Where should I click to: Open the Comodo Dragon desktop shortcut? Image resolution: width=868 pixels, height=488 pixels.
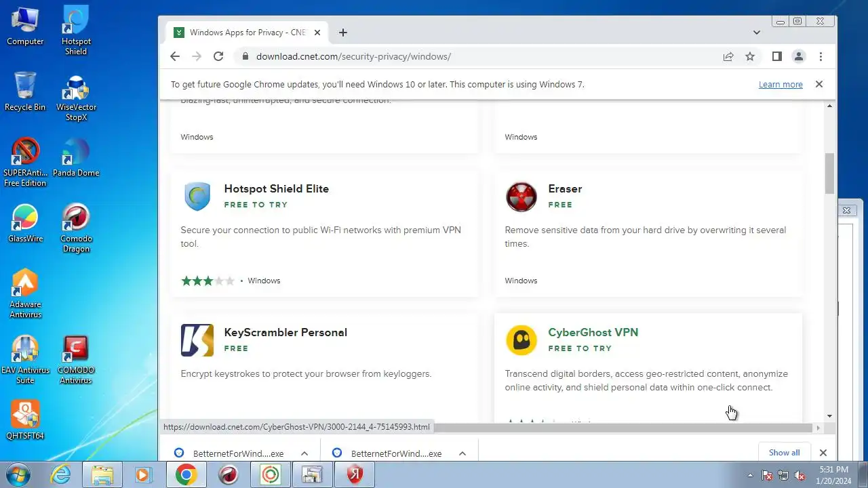coord(76,228)
